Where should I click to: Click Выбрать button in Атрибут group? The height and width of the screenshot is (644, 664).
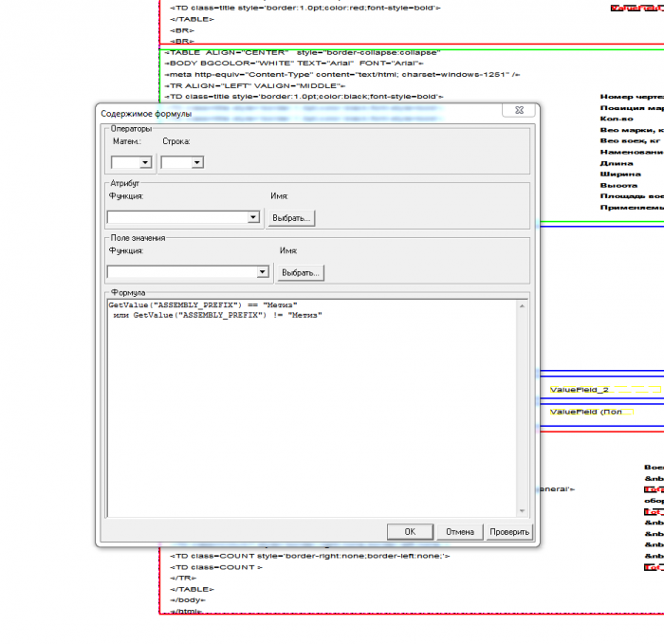point(291,218)
